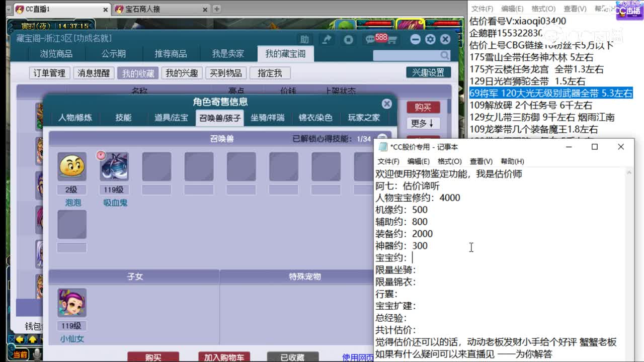
Task: Focus the 藏宝阁 search input field
Action: point(407,55)
